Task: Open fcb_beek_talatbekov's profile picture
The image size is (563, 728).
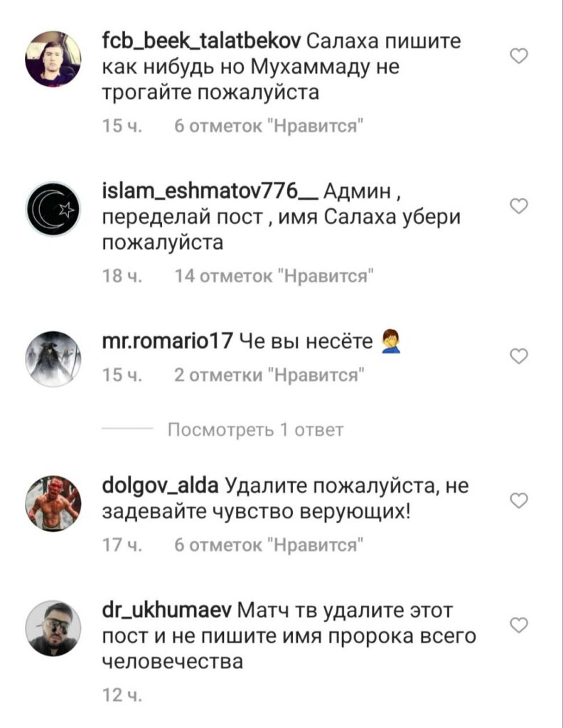Action: 53,59
